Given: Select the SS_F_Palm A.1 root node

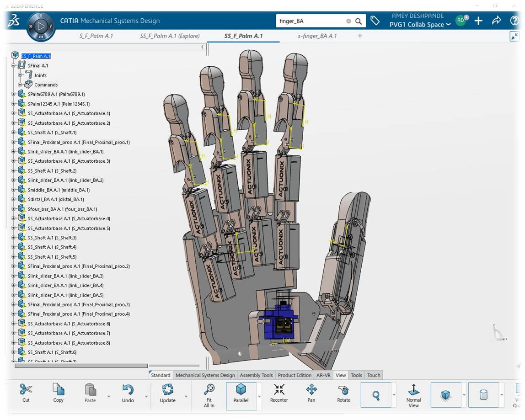Looking at the screenshot, I should (36, 56).
